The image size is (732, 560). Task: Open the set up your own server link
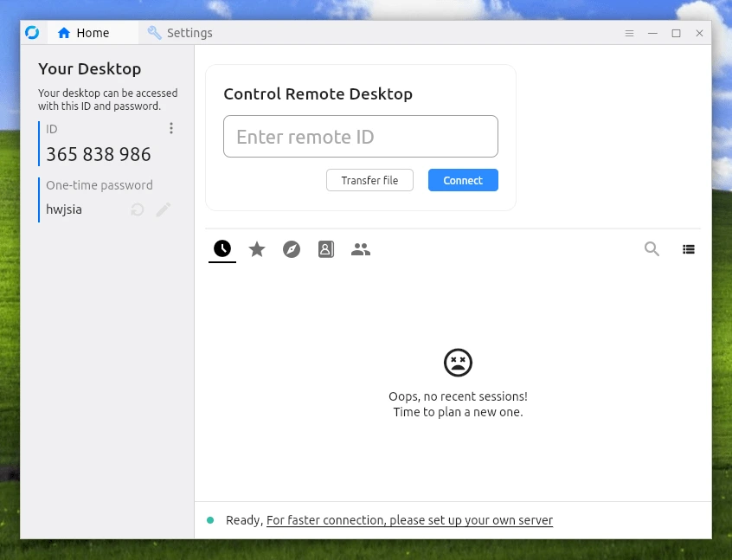(409, 520)
